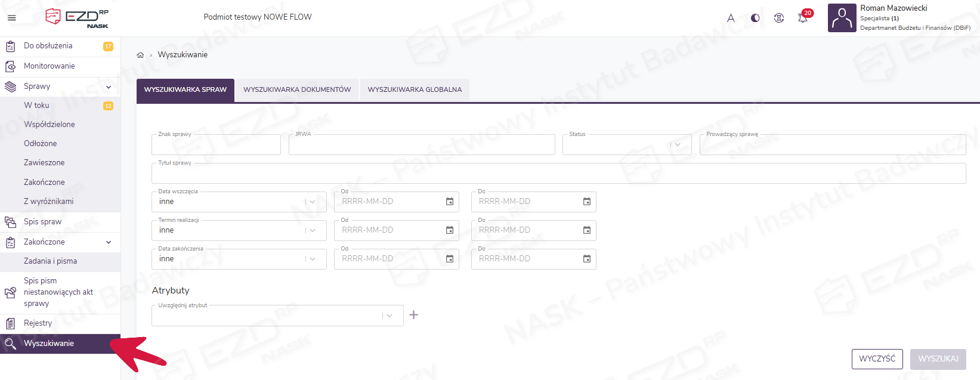Click the plus icon to add attribute
Image resolution: width=980 pixels, height=380 pixels.
tap(414, 315)
